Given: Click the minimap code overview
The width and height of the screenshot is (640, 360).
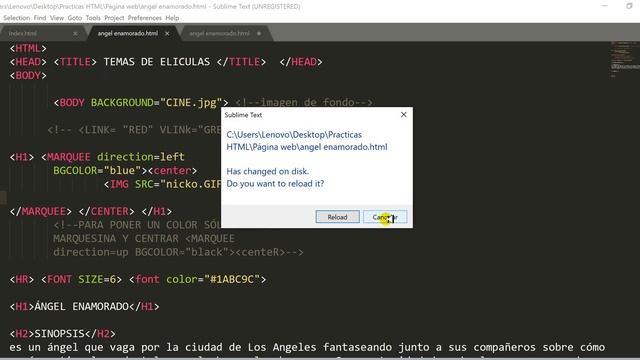Looking at the screenshot, I should 624,59.
